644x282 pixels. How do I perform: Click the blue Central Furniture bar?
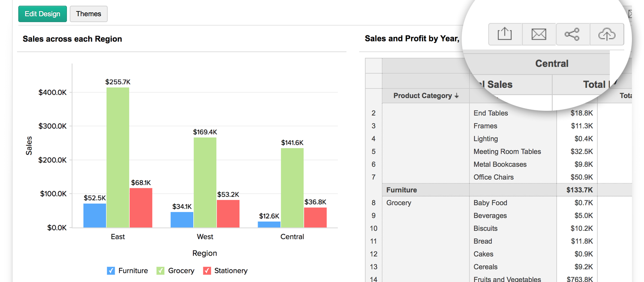pos(269,224)
